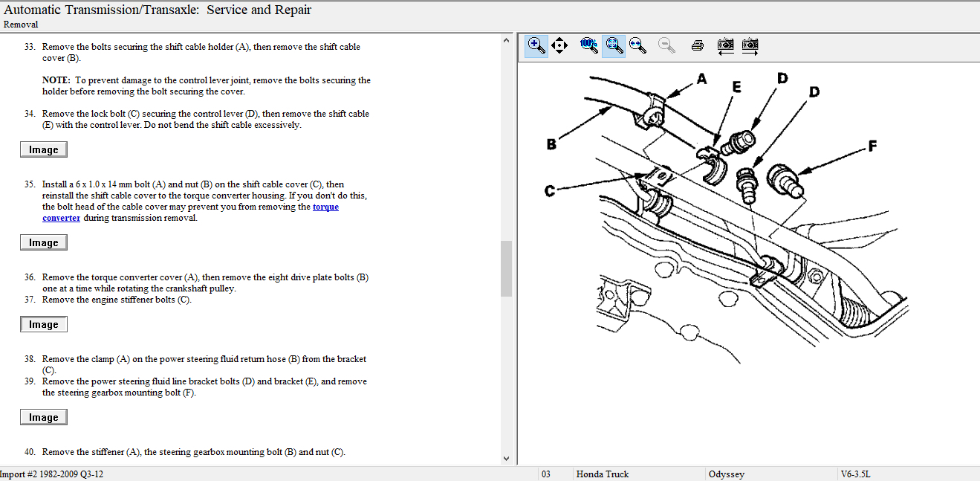The height and width of the screenshot is (481, 980).
Task: Go to the previous image
Action: pos(726,45)
